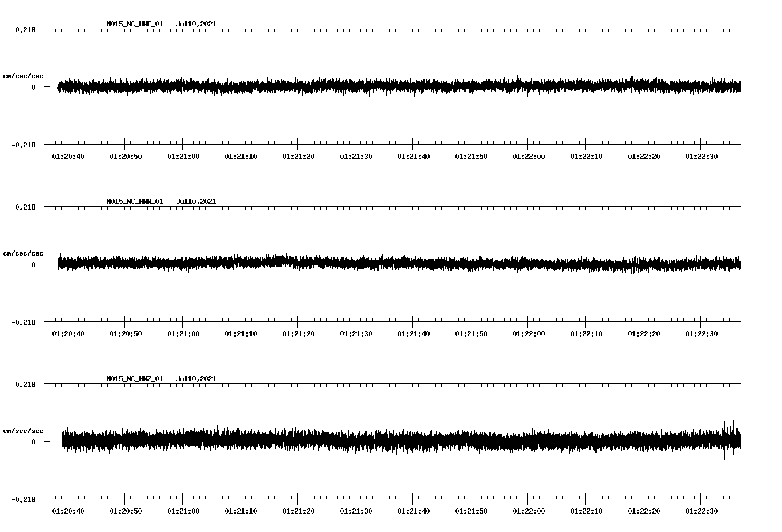
Task: Click 01:21:10 time label under HNE plot
Action: pyautogui.click(x=241, y=157)
